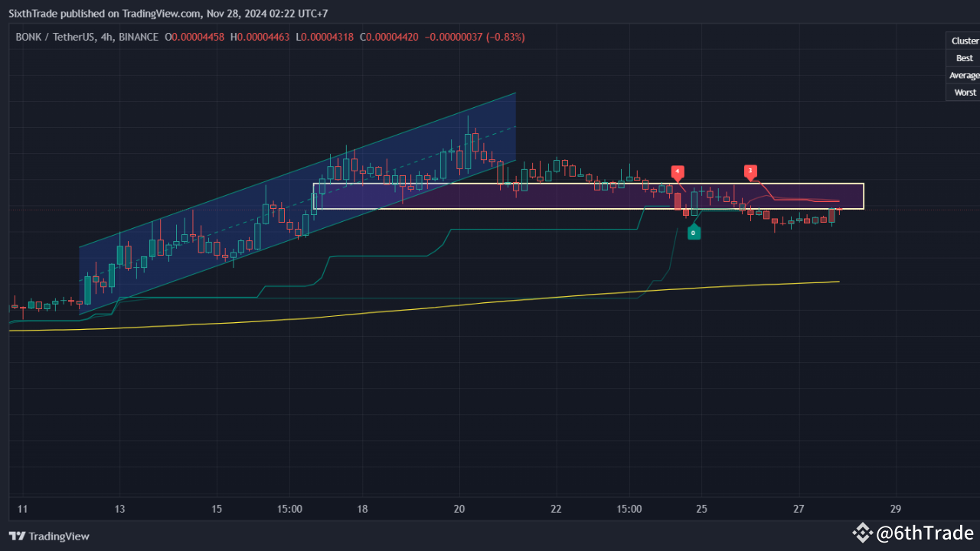The width and height of the screenshot is (980, 551).
Task: Select the green marker labeled 0
Action: coord(694,231)
